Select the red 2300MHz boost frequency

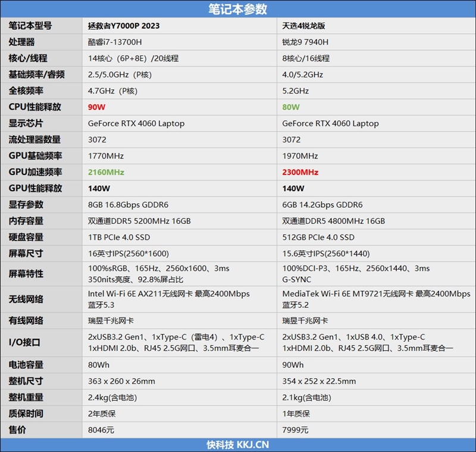tap(295, 172)
